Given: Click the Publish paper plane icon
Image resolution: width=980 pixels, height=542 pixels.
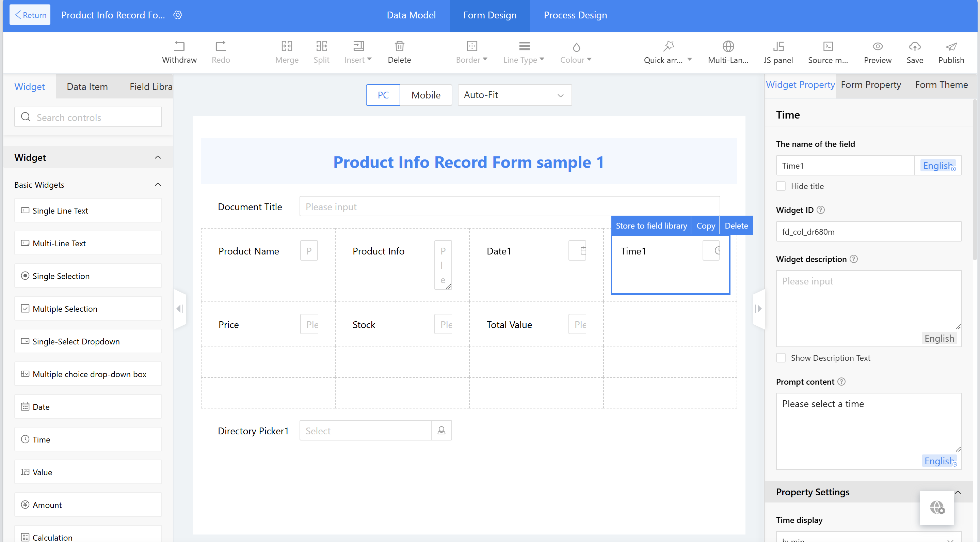Looking at the screenshot, I should click(x=951, y=46).
